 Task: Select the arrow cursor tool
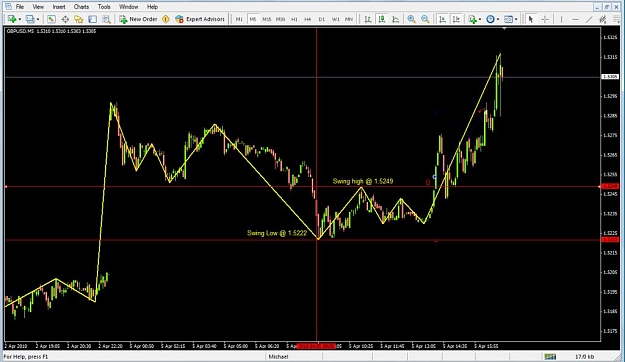pyautogui.click(x=531, y=19)
